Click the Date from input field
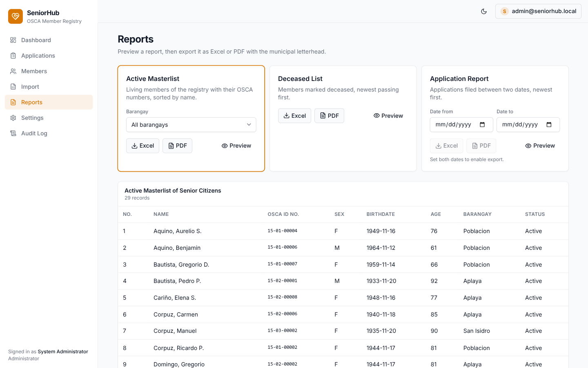This screenshot has width=588, height=368. click(x=461, y=125)
